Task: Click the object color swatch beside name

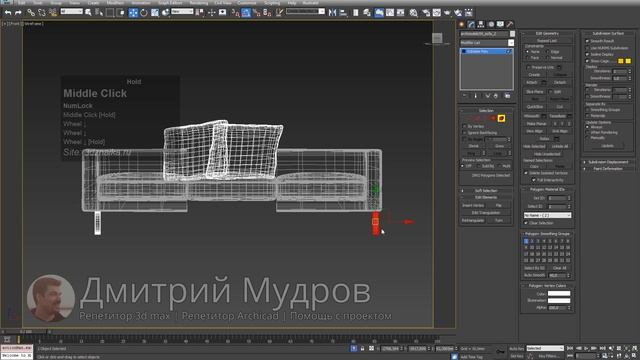Action: [512, 34]
